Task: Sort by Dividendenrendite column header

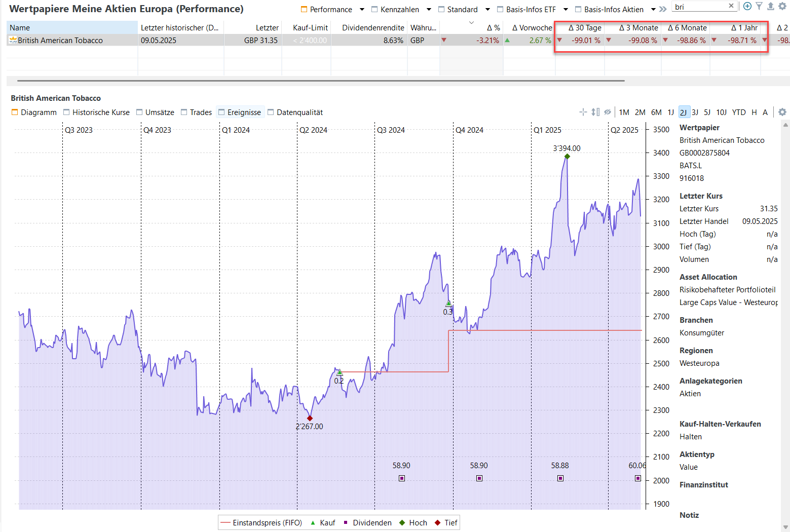Action: [x=369, y=28]
